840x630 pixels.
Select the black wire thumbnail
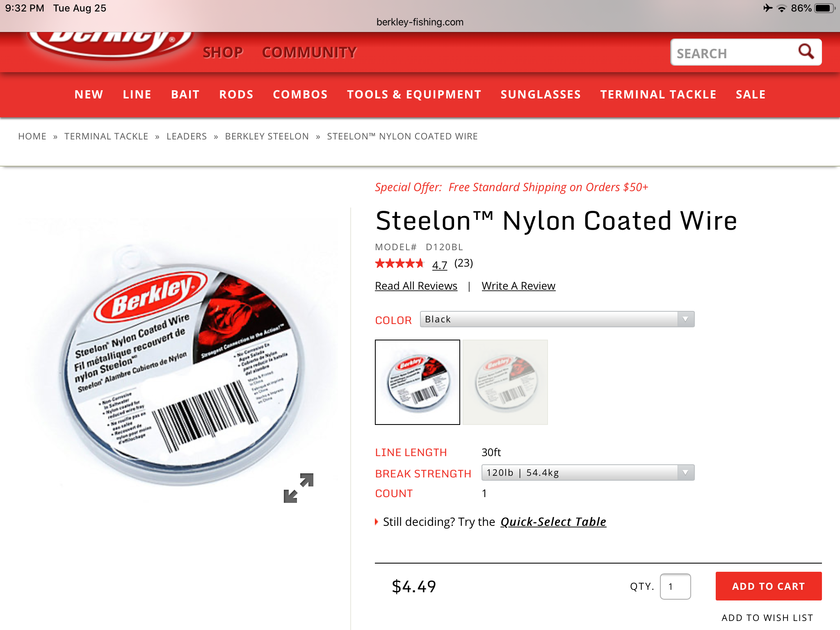pyautogui.click(x=418, y=382)
